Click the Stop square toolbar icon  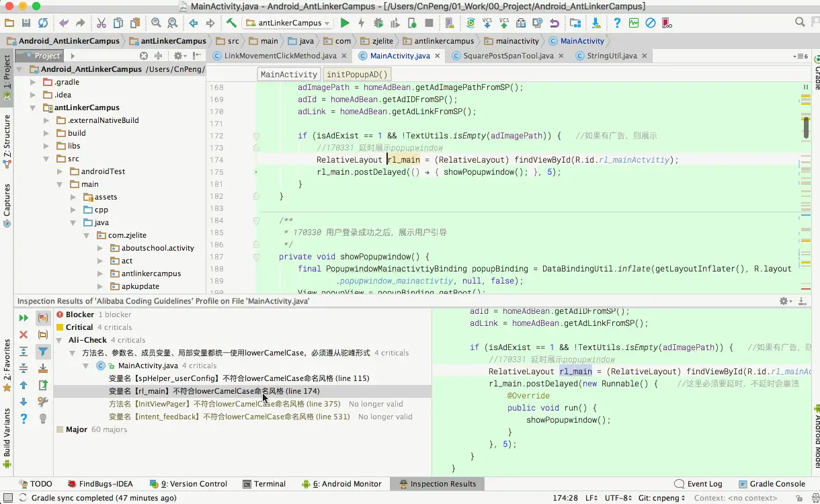(429, 23)
